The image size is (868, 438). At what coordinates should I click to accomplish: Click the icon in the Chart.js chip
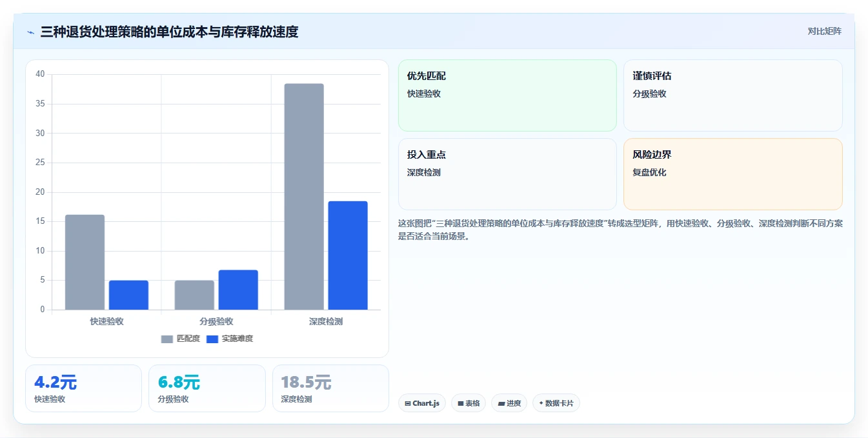408,404
